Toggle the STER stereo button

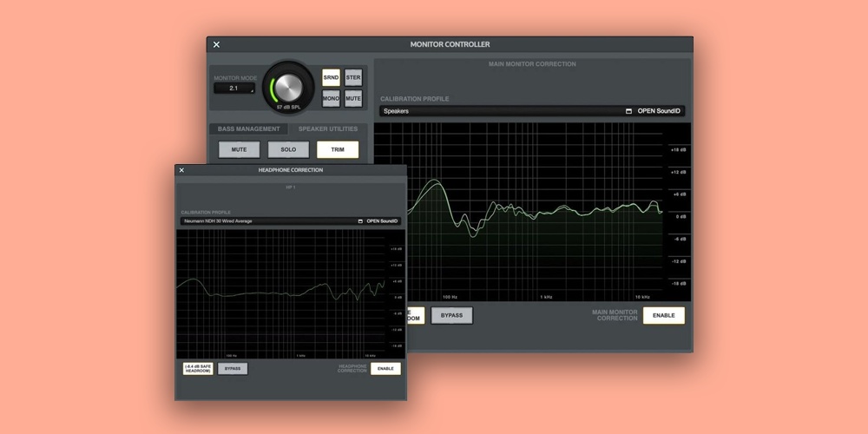(x=352, y=77)
